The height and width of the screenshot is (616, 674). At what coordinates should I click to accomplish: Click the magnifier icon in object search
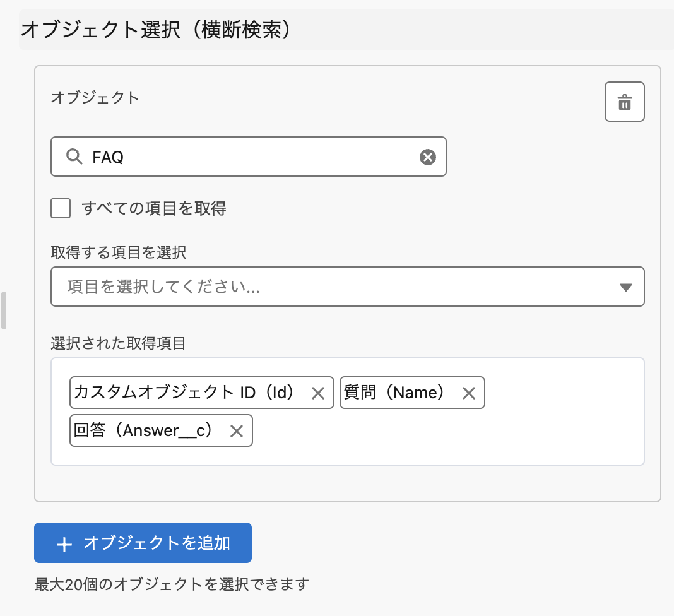(x=74, y=157)
